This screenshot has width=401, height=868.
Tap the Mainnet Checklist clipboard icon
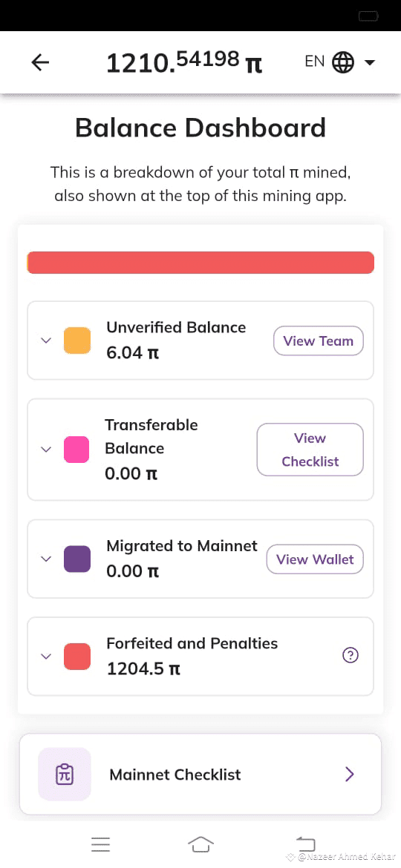65,774
